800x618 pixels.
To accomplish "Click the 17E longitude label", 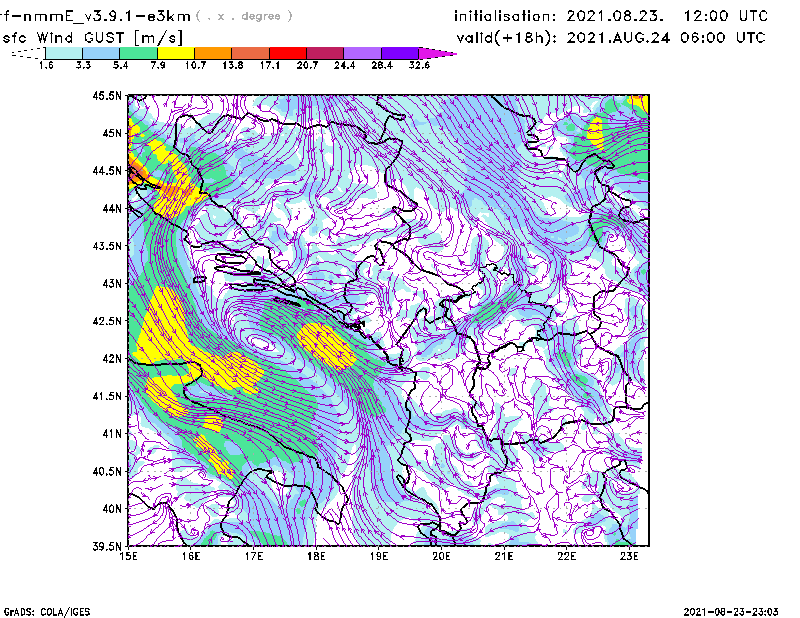I will click(254, 556).
